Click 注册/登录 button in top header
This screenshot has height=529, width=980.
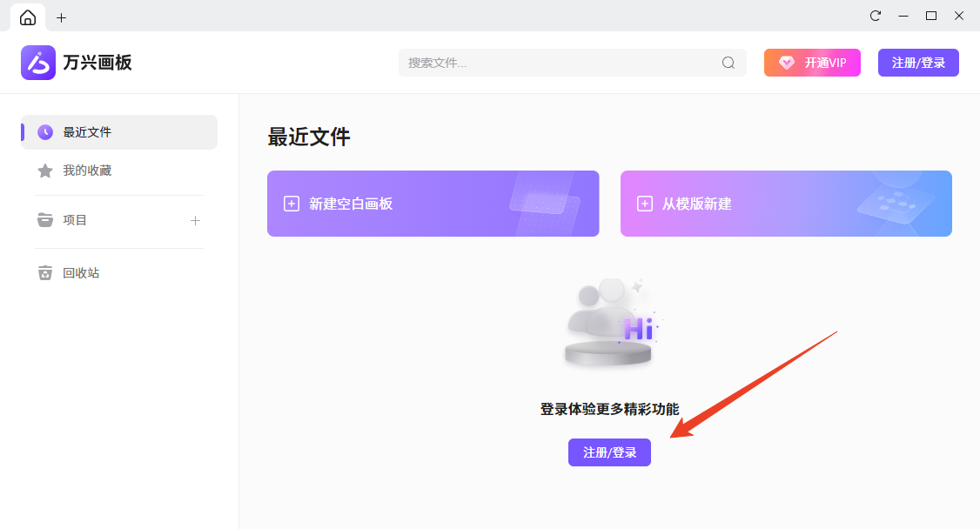click(918, 63)
